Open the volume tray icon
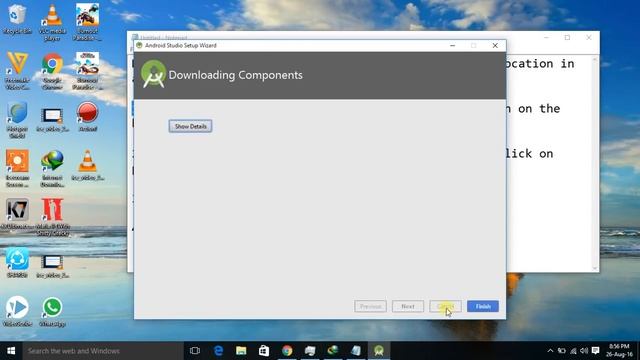Viewport: 640px width, 360px height. point(584,351)
